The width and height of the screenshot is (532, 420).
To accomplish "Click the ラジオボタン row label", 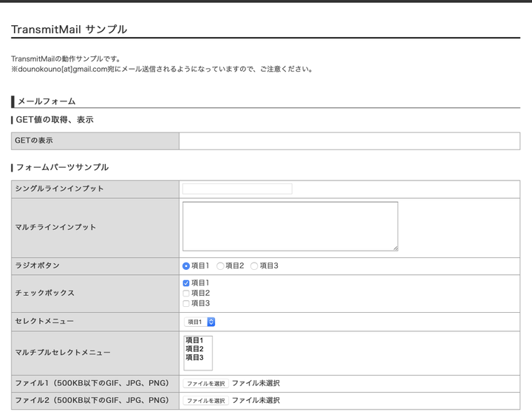I will [38, 265].
